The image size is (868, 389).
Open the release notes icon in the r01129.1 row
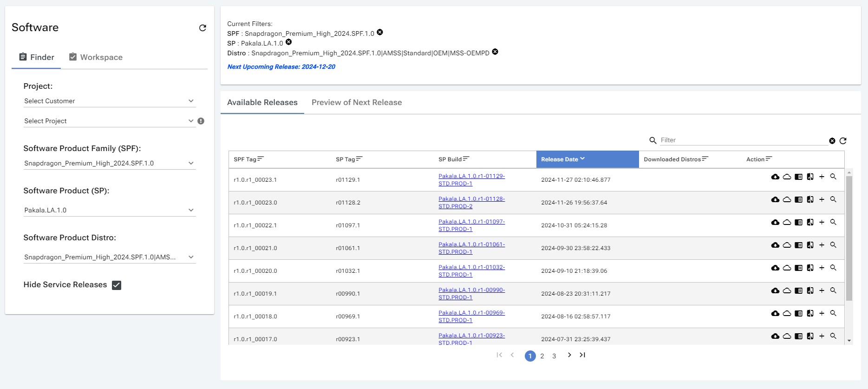click(798, 177)
